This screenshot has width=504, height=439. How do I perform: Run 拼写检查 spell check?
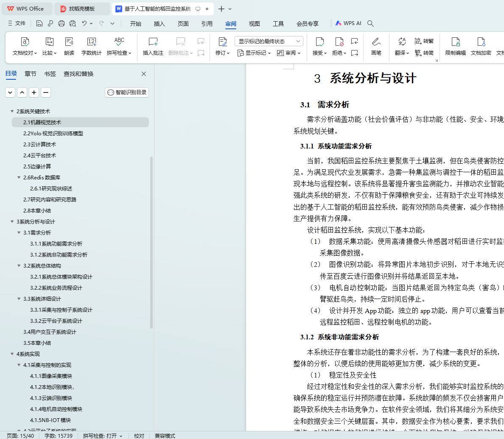tap(119, 46)
